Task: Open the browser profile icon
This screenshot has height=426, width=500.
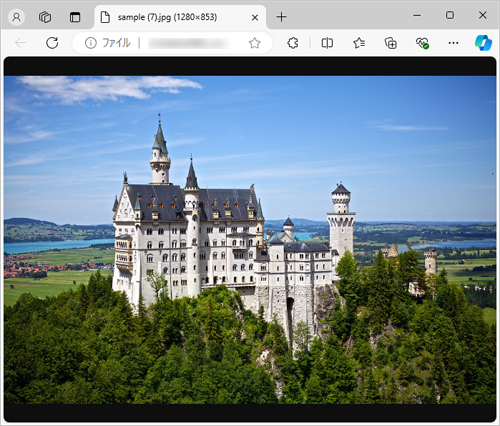Action: (x=16, y=17)
